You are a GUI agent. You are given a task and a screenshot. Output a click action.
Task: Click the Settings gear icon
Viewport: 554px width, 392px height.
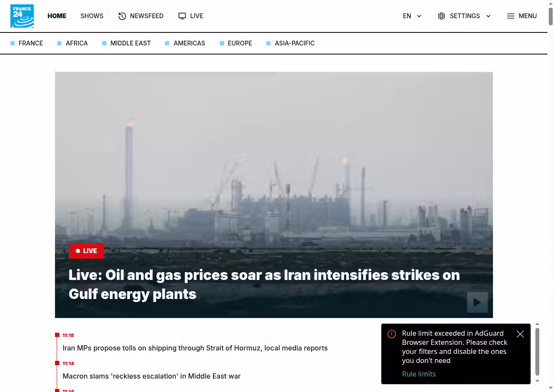[x=441, y=16]
